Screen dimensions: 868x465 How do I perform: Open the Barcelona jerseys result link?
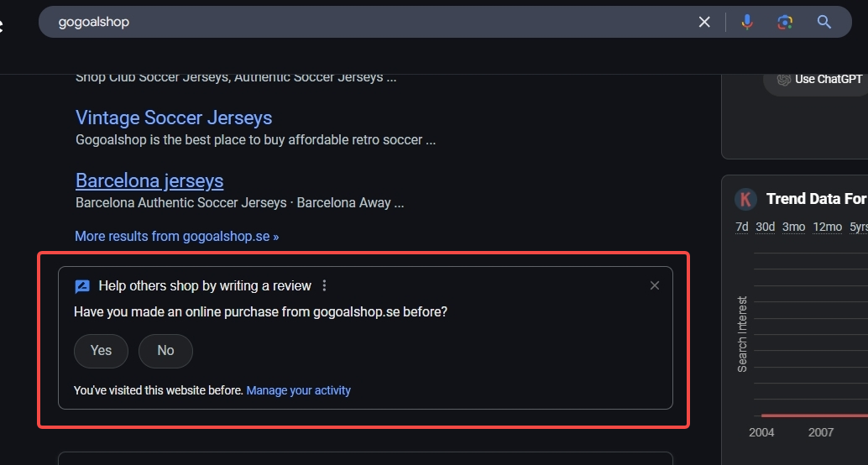pyautogui.click(x=149, y=180)
